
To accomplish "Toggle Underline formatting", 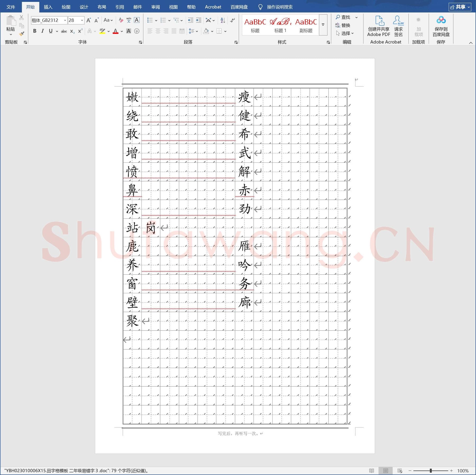I will coord(51,31).
